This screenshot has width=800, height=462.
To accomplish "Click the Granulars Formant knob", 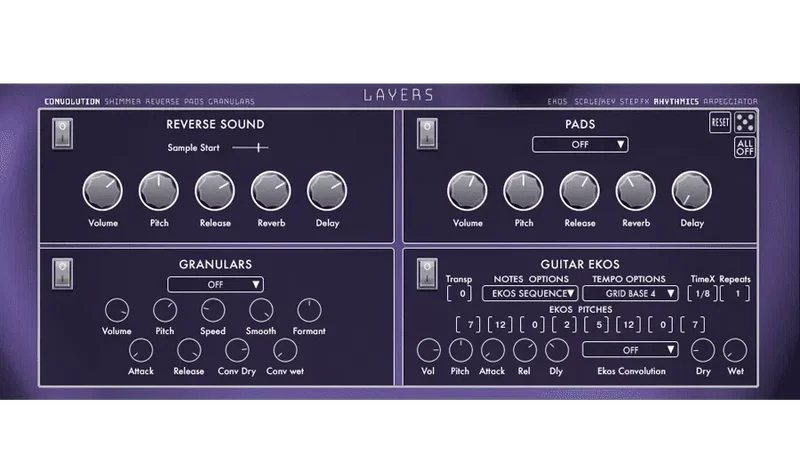I will click(x=309, y=311).
